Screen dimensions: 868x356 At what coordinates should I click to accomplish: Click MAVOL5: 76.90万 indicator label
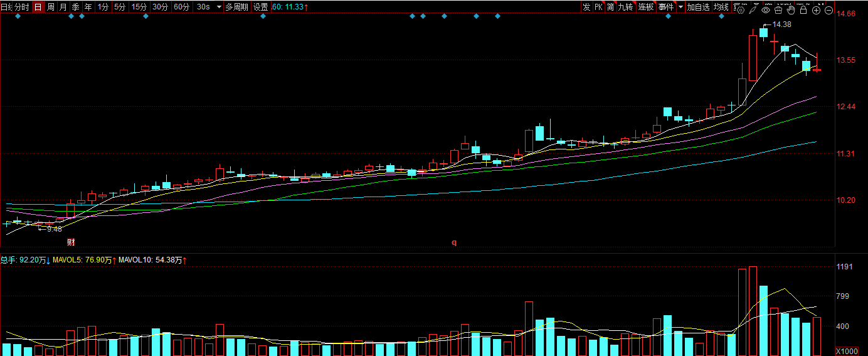pyautogui.click(x=85, y=259)
